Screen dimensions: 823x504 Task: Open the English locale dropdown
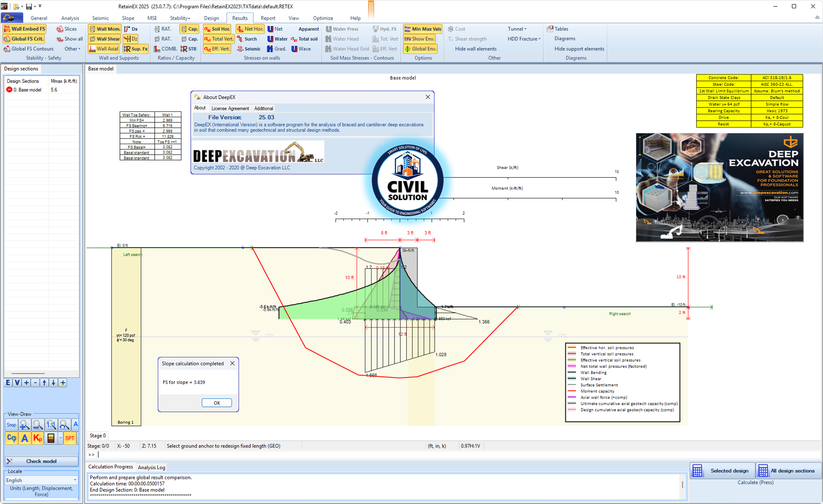point(41,480)
